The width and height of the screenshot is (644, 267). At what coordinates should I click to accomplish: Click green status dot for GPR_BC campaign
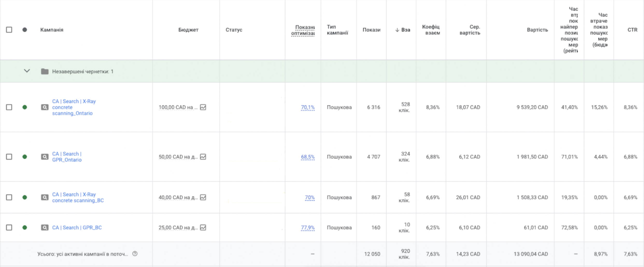coord(25,227)
